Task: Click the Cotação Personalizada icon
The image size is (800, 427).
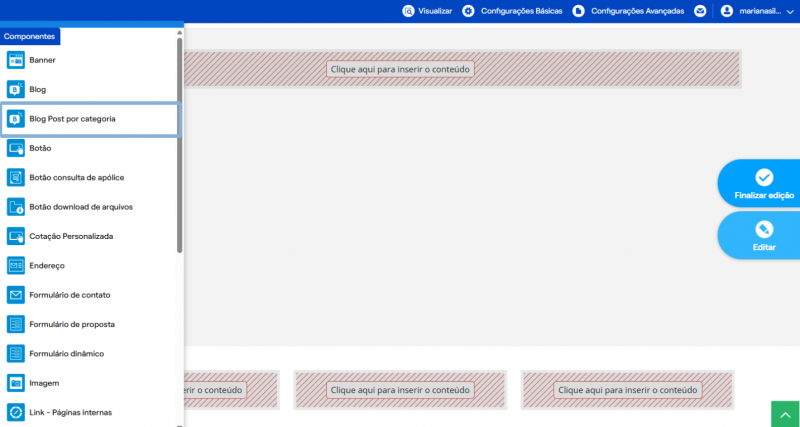Action: pos(15,236)
